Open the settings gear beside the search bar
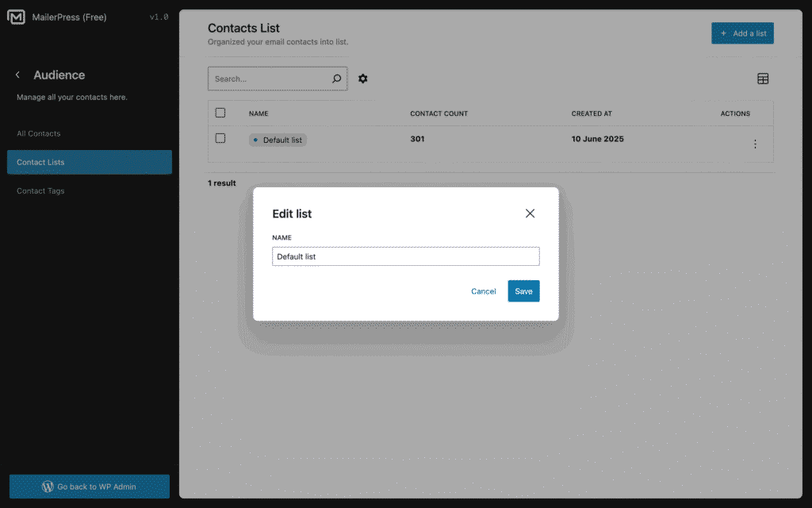The image size is (812, 508). pyautogui.click(x=362, y=79)
